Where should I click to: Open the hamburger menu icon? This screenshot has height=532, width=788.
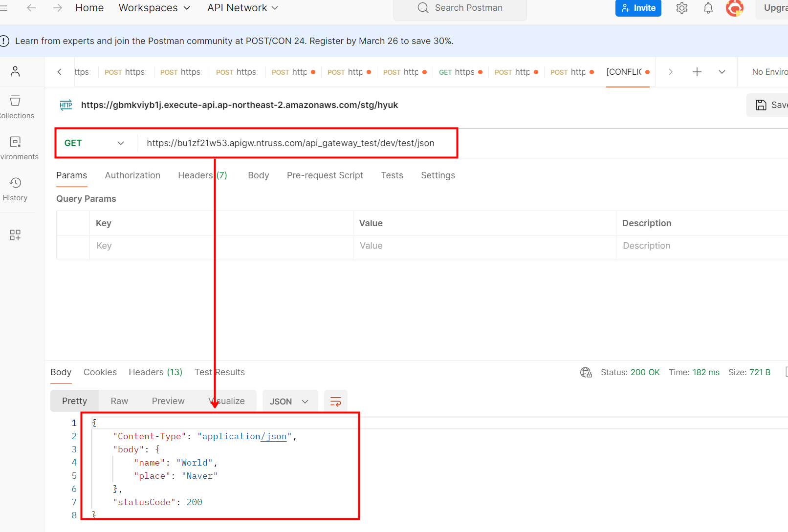[x=3, y=8]
